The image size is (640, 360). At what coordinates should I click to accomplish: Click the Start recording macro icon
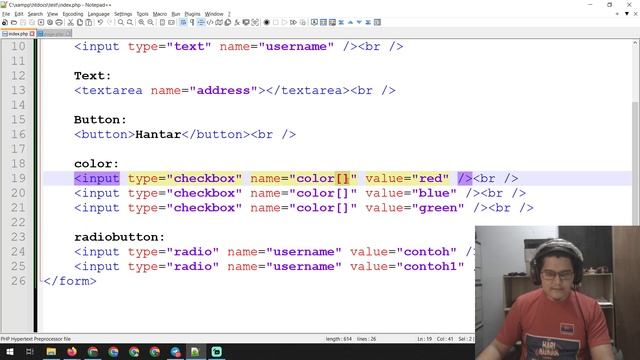pyautogui.click(x=267, y=22)
